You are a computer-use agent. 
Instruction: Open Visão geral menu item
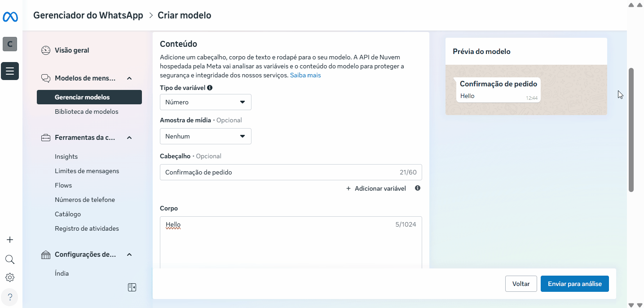tap(72, 50)
